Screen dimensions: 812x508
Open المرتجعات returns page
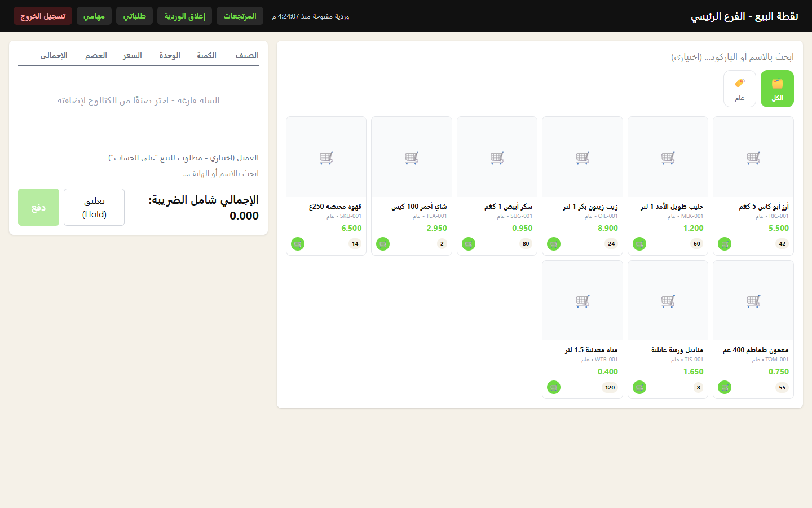240,16
